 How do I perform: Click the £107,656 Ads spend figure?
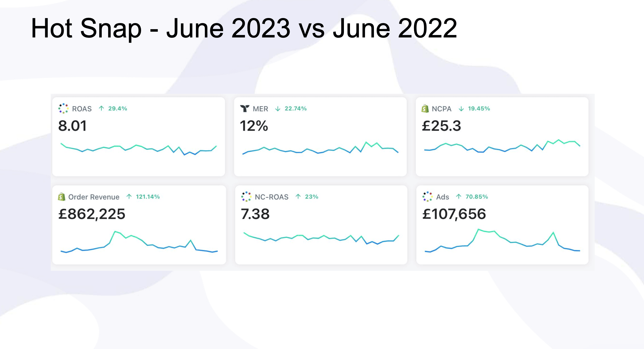coord(454,214)
